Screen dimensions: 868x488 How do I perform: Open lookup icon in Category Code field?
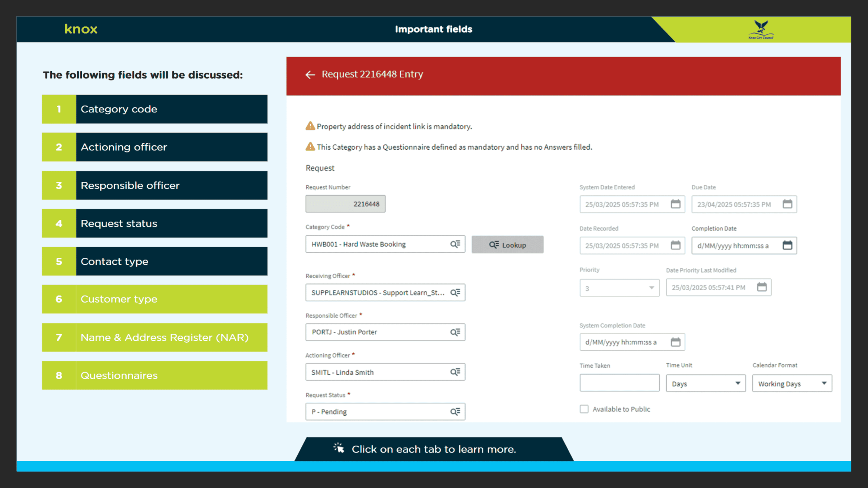(455, 244)
